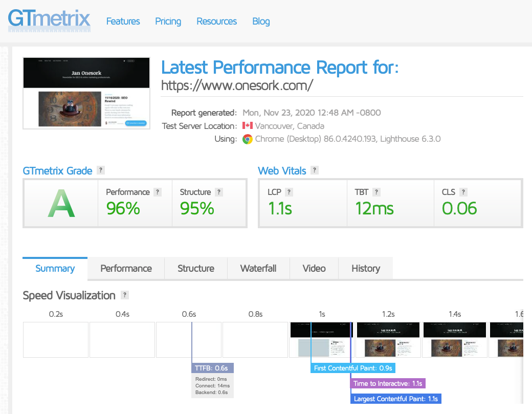Open help icon beside Structure score

coord(219,192)
